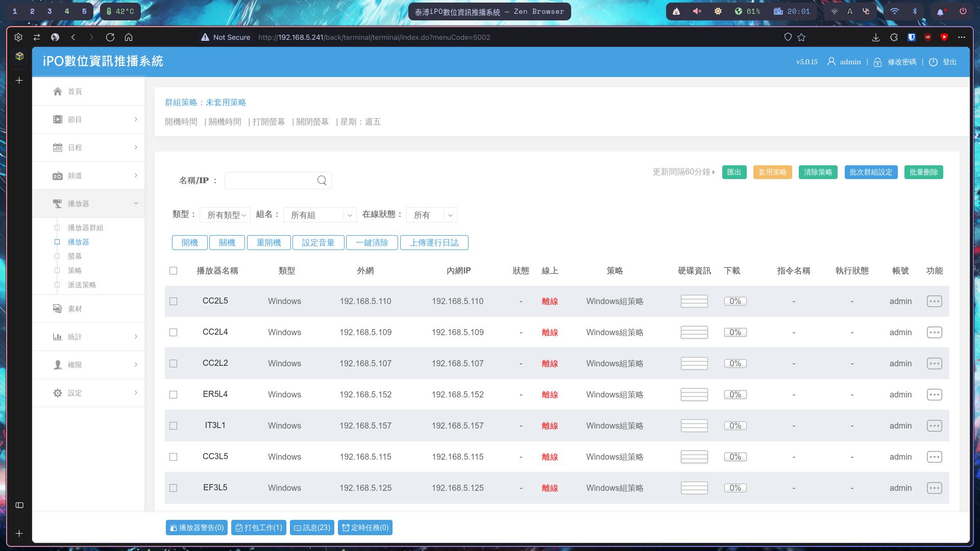Image resolution: width=980 pixels, height=551 pixels.
Task: Click the lock icon for change password
Action: tap(878, 62)
